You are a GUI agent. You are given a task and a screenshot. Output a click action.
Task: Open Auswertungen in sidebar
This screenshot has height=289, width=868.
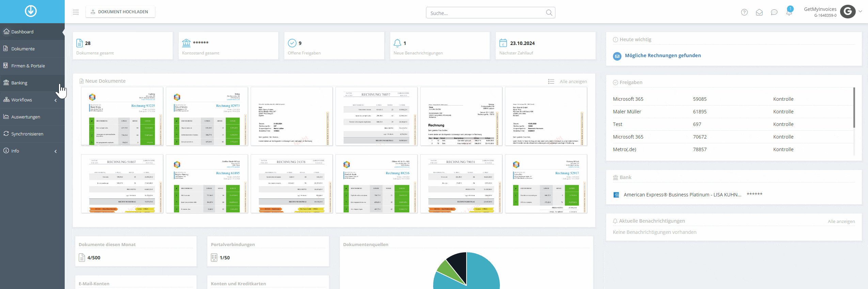32,117
